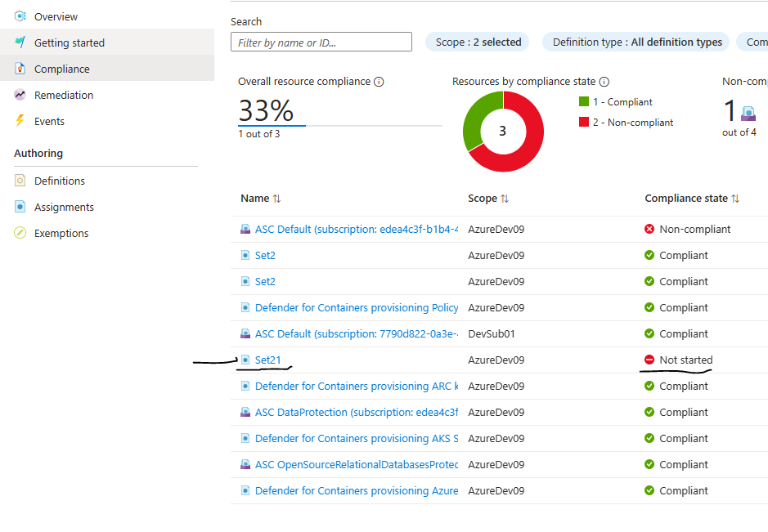Click the 1 out of 3 label

click(x=259, y=133)
